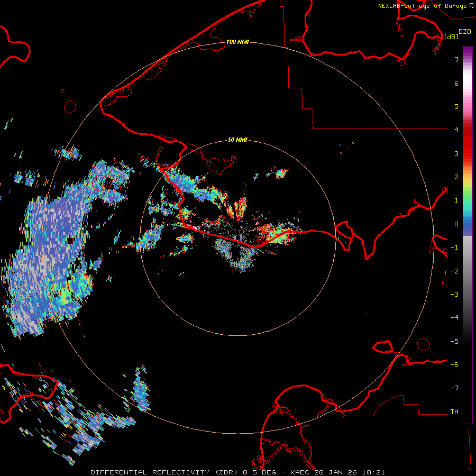476x476 pixels.
Task: Click the TH threshold label on scale
Action: pyautogui.click(x=454, y=412)
